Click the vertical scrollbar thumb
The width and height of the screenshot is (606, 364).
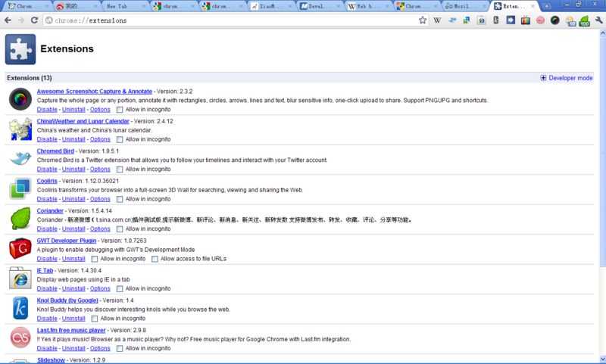click(x=602, y=151)
